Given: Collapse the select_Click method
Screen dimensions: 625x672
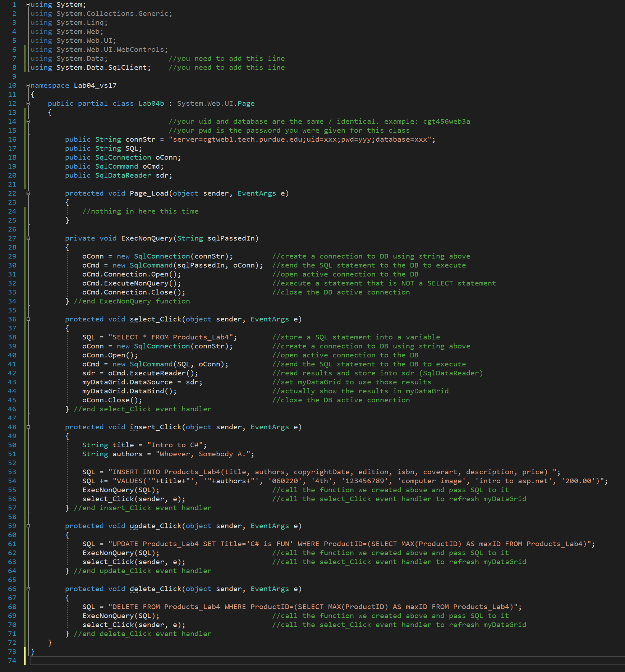Looking at the screenshot, I should point(28,319).
